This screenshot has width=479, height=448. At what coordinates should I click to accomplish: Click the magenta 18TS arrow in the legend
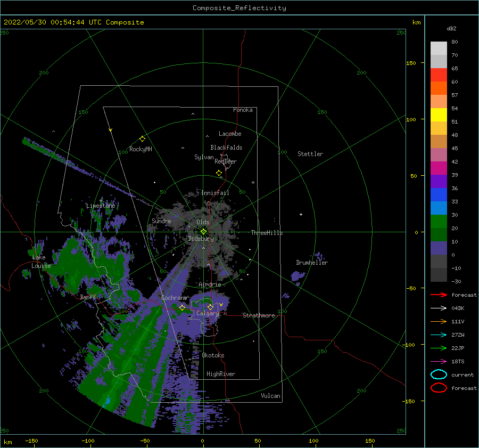tap(439, 362)
